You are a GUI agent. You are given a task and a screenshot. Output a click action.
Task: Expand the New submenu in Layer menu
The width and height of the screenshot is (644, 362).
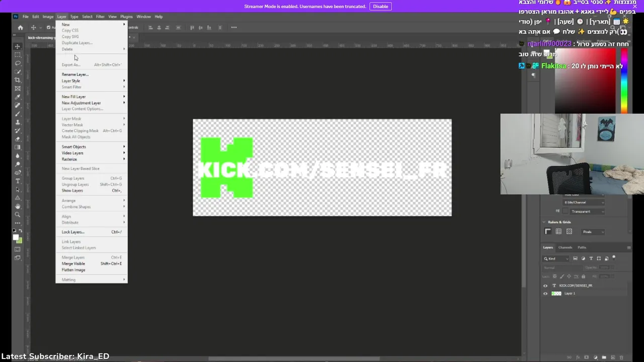point(91,24)
